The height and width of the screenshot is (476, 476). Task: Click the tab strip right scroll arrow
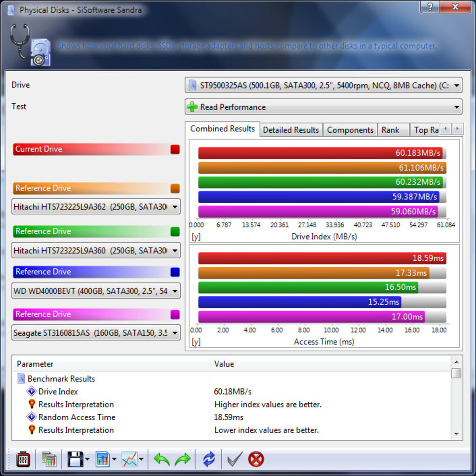pyautogui.click(x=457, y=129)
